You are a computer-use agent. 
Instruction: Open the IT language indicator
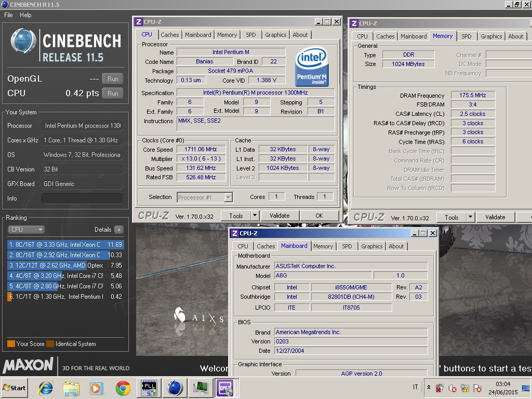pos(415,387)
